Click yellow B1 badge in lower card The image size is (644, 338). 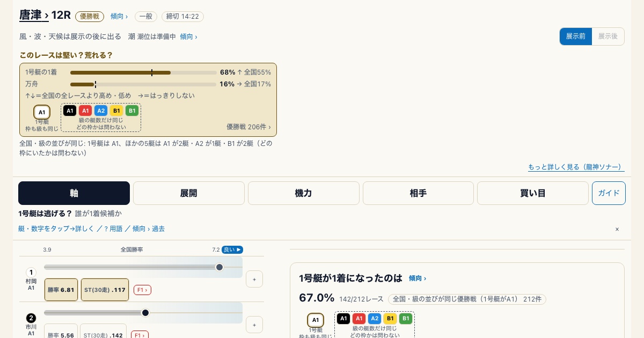(x=390, y=319)
